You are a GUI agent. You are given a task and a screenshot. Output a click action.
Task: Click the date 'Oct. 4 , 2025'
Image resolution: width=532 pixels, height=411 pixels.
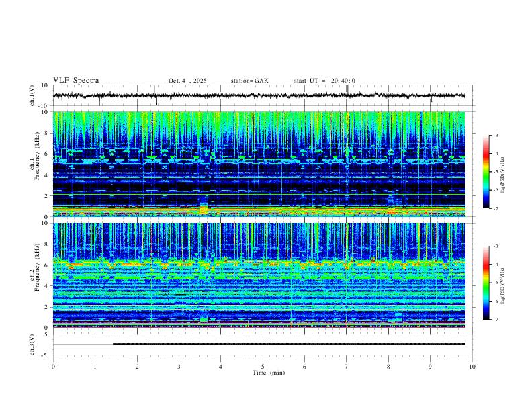pos(187,81)
